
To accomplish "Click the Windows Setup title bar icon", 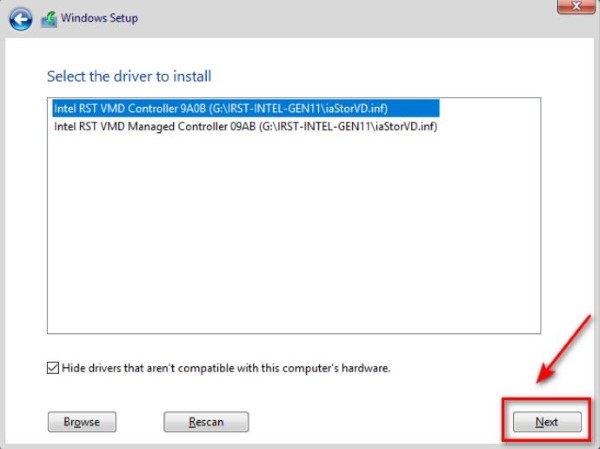I will [x=48, y=18].
